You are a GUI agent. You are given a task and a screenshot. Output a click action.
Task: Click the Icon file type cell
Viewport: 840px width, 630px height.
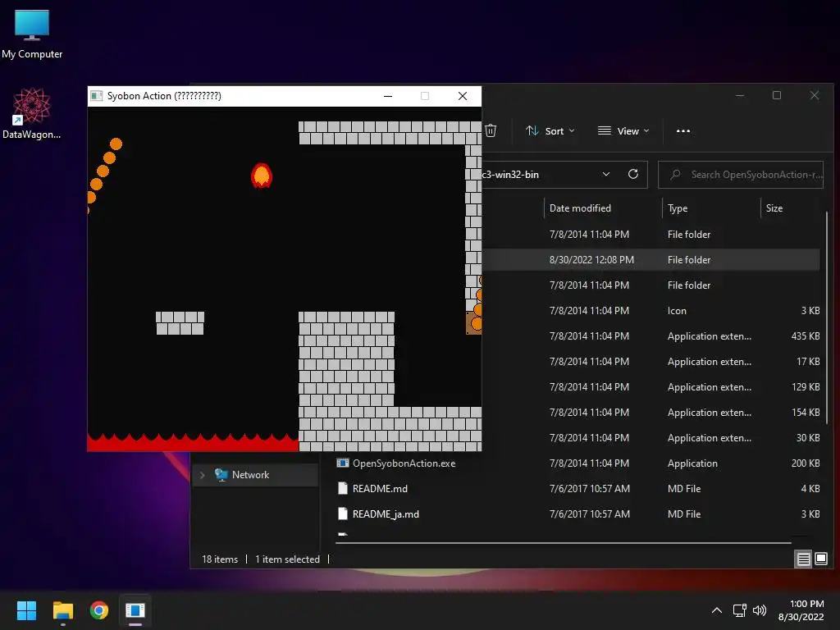click(x=677, y=311)
